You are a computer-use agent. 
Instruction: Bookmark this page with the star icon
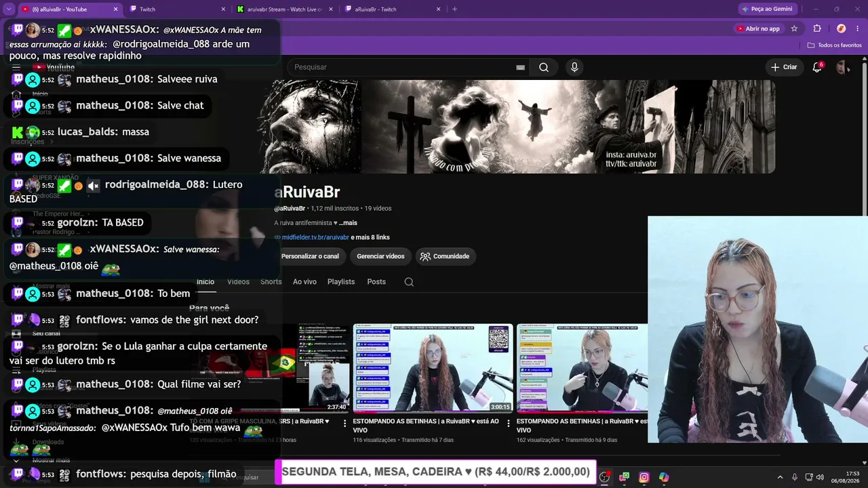tap(794, 28)
